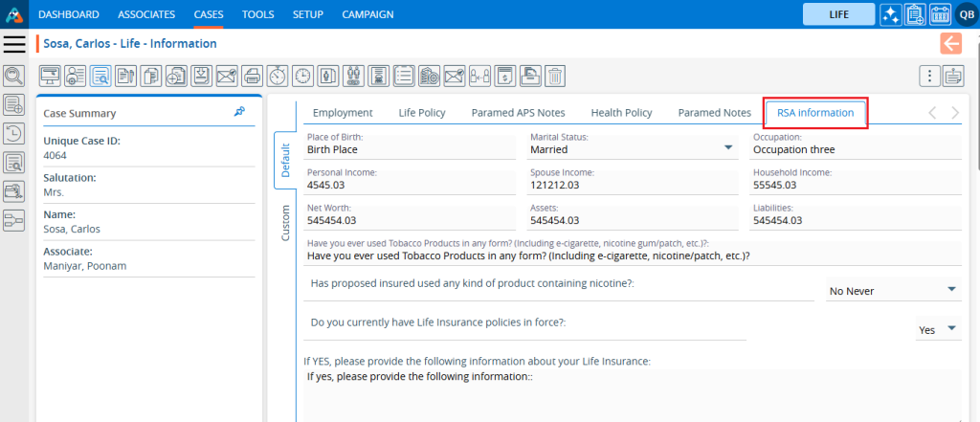Screen dimensions: 980x422
Task: Click the sparkle AI icon in header
Action: pyautogui.click(x=890, y=14)
